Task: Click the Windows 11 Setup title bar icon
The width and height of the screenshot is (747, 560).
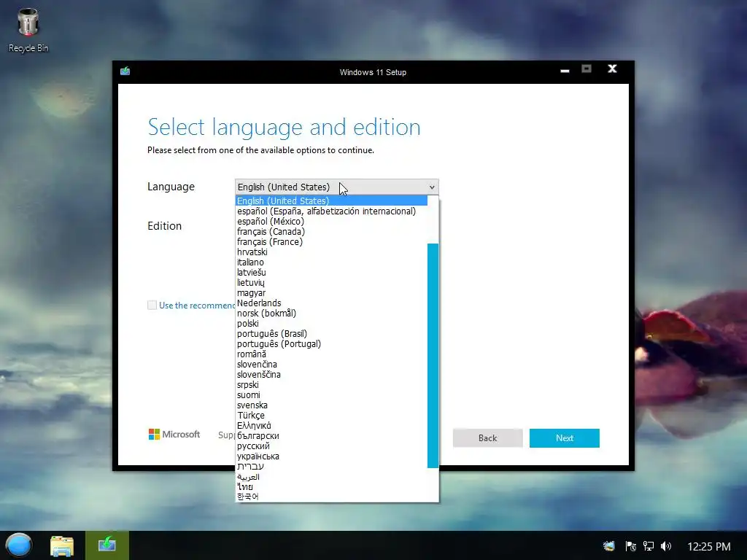Action: pyautogui.click(x=125, y=71)
